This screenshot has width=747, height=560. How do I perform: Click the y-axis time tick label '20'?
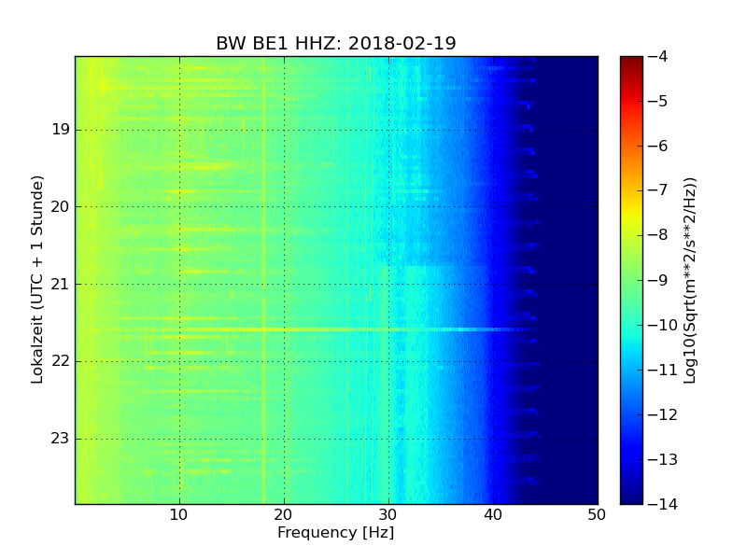[61, 206]
